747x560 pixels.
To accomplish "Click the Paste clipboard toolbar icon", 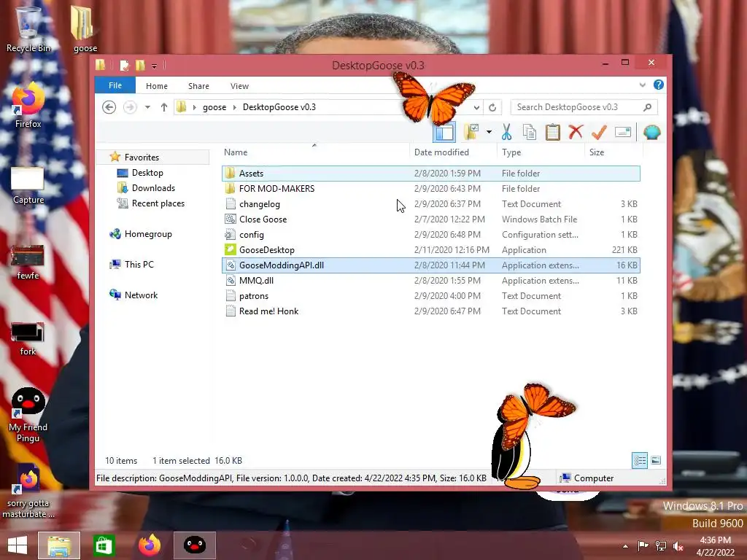I will [x=553, y=132].
